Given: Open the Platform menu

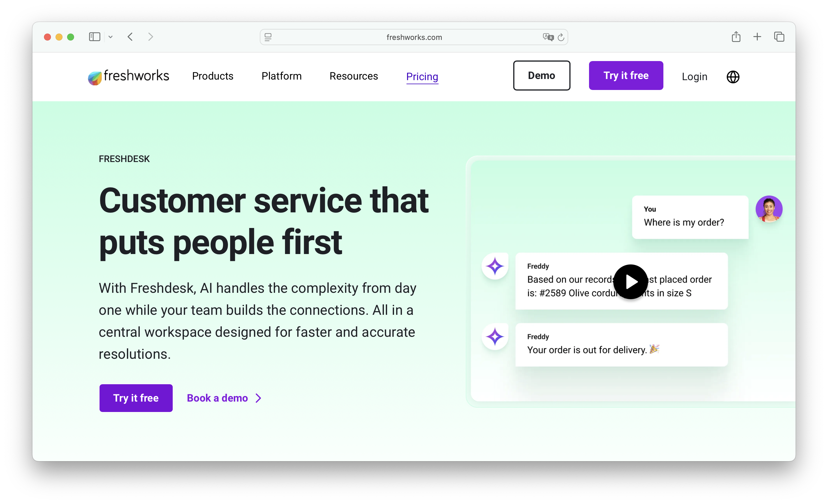Looking at the screenshot, I should tap(281, 76).
